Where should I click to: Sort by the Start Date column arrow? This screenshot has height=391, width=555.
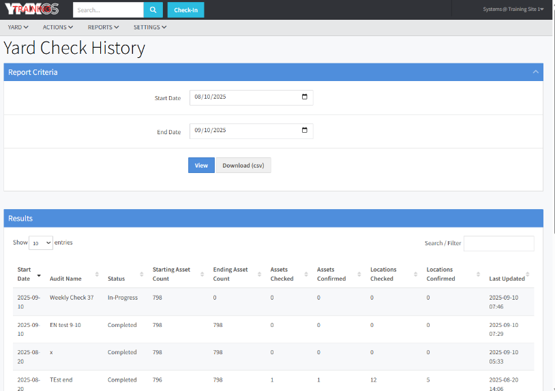39,275
